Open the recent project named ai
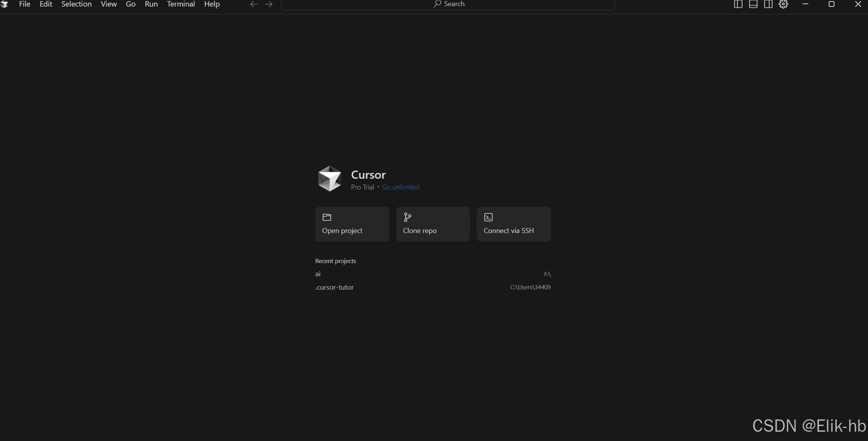The width and height of the screenshot is (868, 441). [x=318, y=274]
